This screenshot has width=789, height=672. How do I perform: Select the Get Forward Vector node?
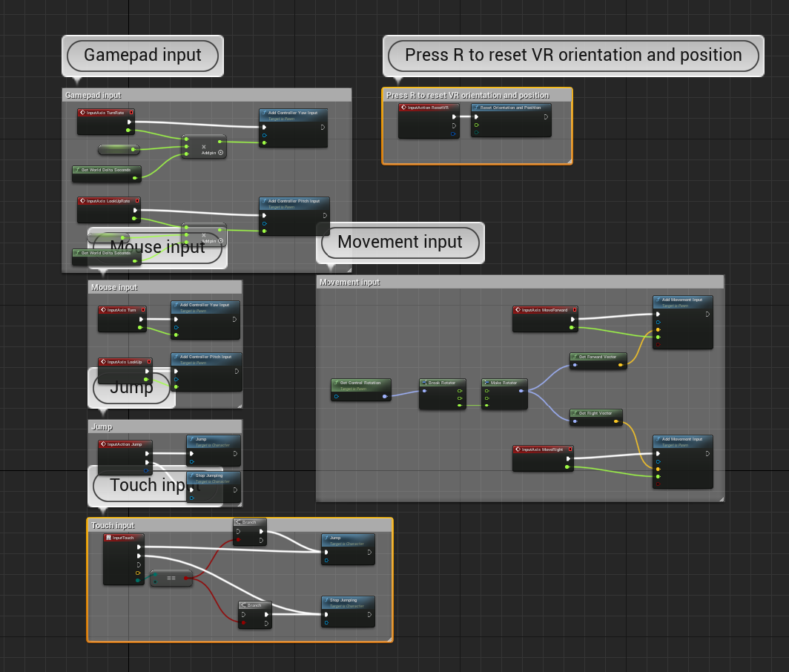click(x=598, y=357)
